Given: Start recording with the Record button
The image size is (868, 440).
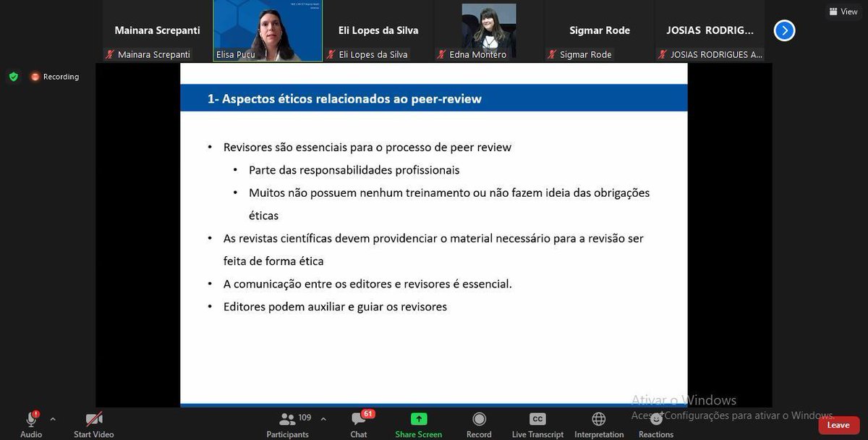Looking at the screenshot, I should pyautogui.click(x=479, y=424).
